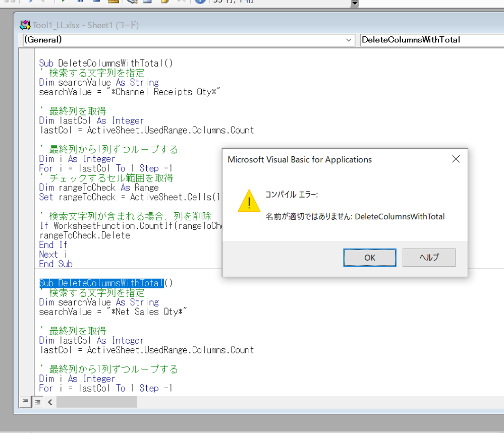
Task: Open the DeleteColumnsWithTotal procedure dropdown
Action: [432, 40]
